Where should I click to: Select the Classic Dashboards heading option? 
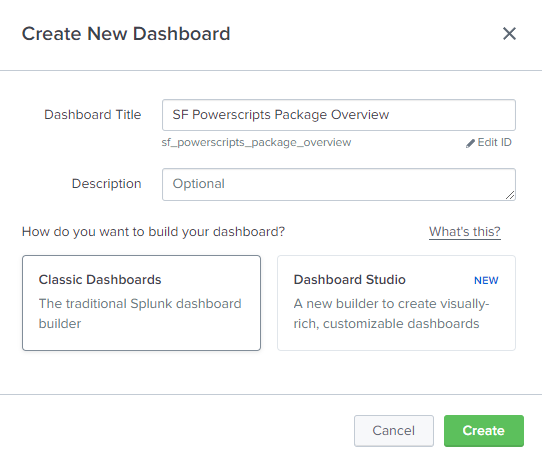click(100, 280)
